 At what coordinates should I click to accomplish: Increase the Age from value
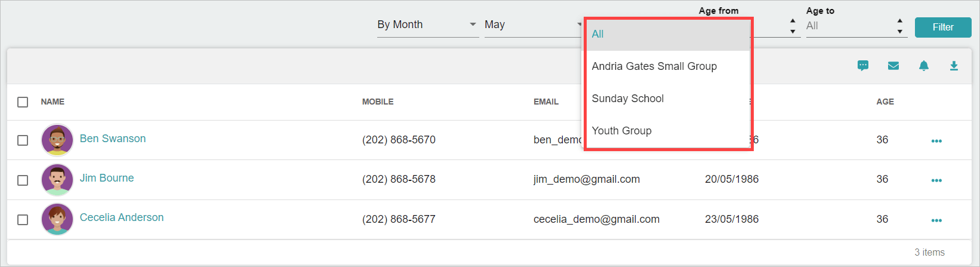point(793,20)
